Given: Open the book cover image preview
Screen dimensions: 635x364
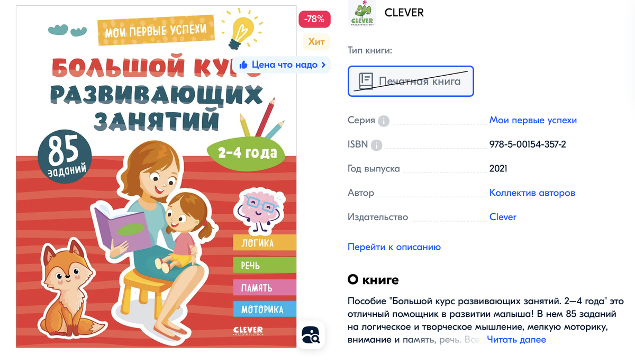Looking at the screenshot, I should (156, 177).
